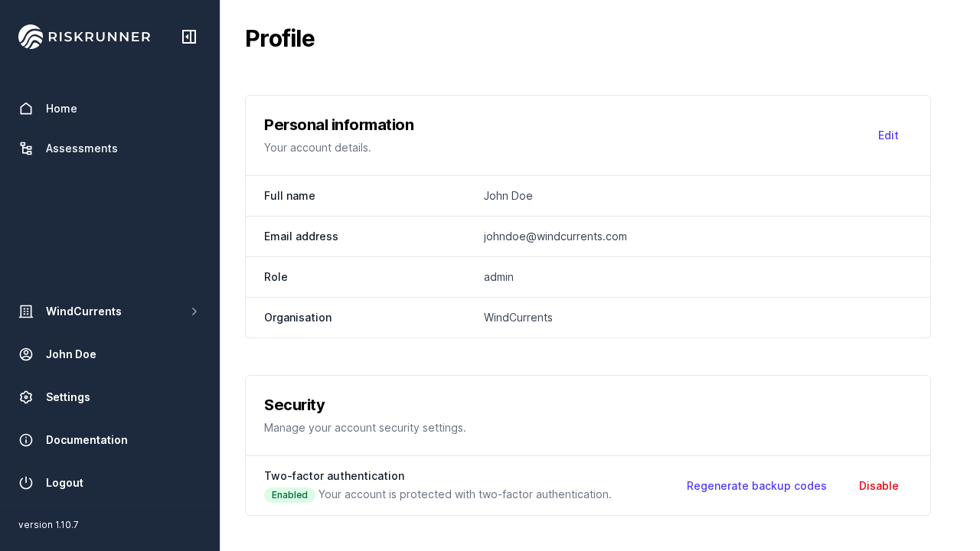The image size is (980, 551).
Task: Click the version 1.10.7 label
Action: [x=48, y=525]
